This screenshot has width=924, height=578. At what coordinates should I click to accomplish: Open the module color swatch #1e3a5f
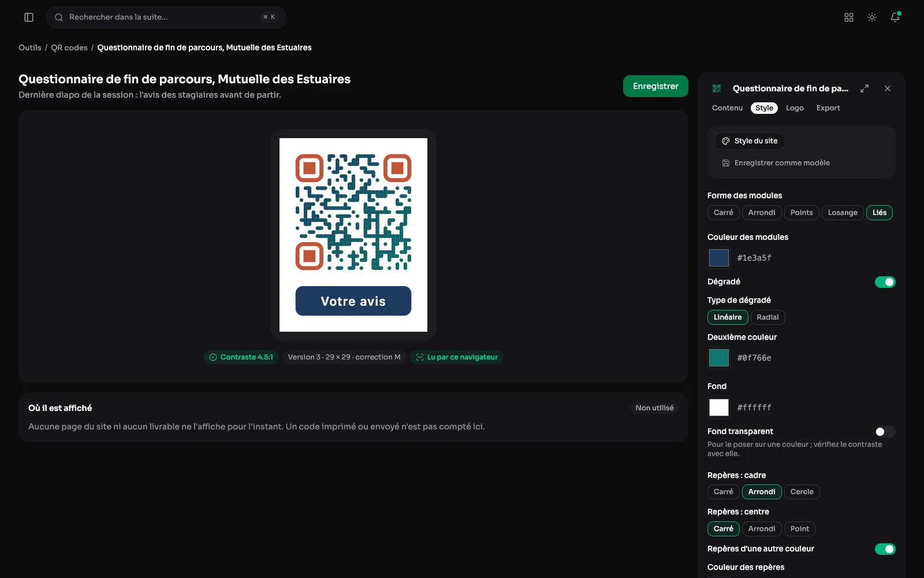pyautogui.click(x=719, y=258)
